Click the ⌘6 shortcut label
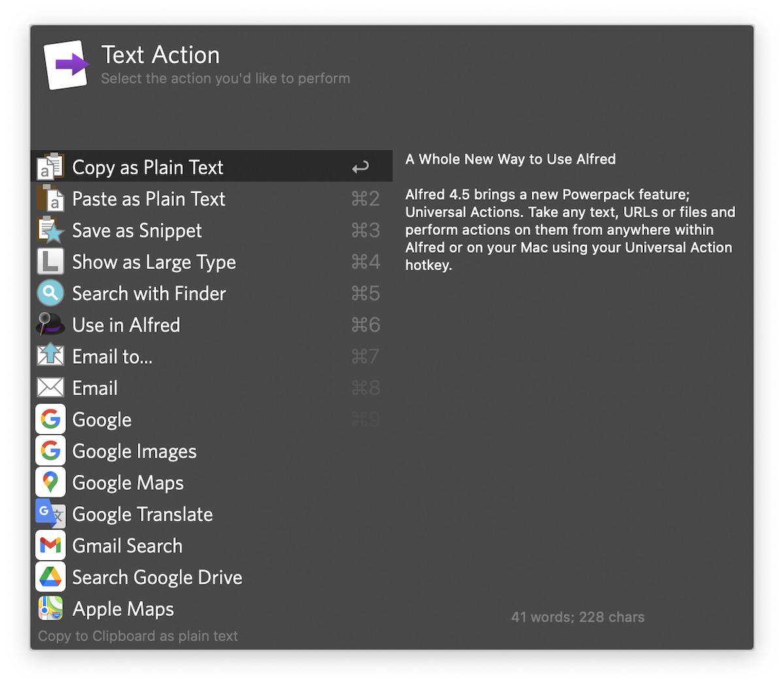Image resolution: width=784 pixels, height=685 pixels. pyautogui.click(x=365, y=325)
